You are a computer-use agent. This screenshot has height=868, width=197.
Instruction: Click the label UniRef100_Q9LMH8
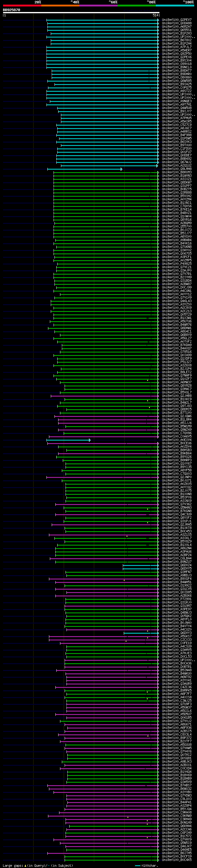tap(177, 169)
